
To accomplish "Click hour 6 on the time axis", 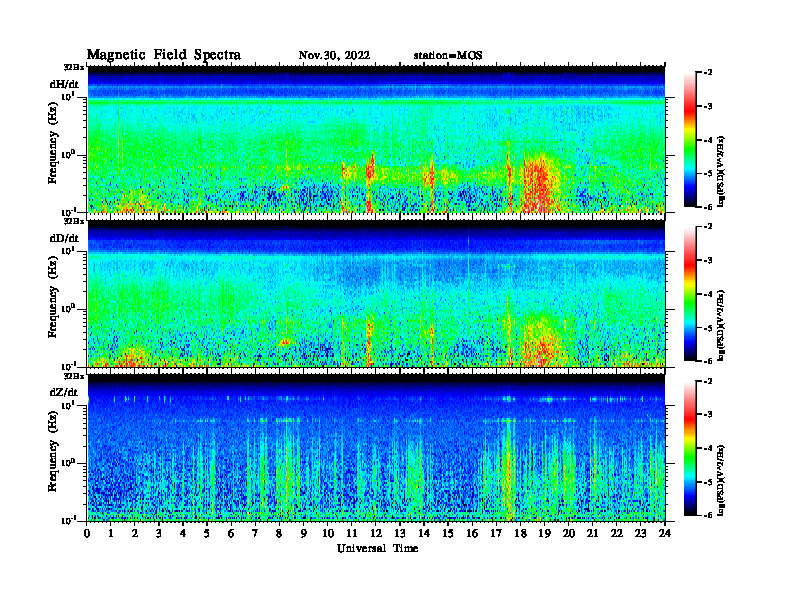I will click(231, 533).
